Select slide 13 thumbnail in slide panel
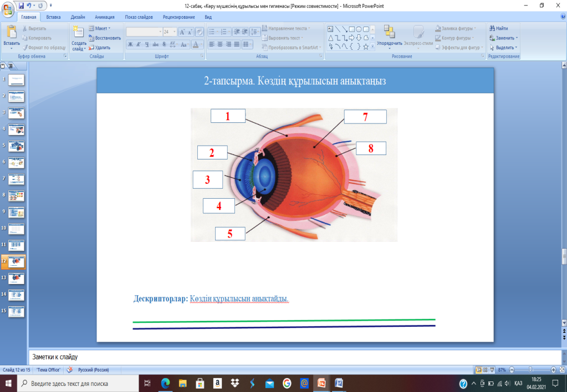The height and width of the screenshot is (392, 567). [x=16, y=277]
